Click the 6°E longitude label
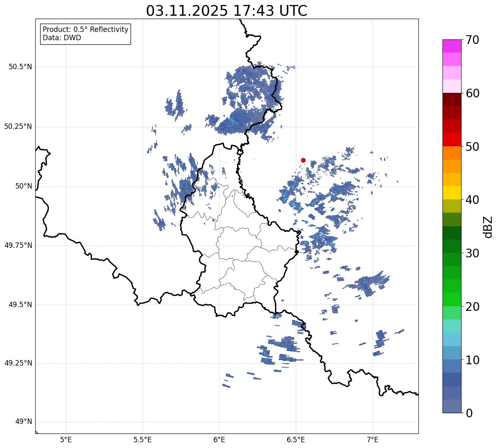Screen dimensions: 498x448 pos(219,440)
